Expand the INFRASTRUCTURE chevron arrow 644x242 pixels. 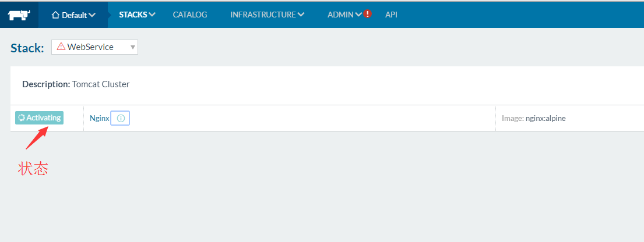pos(301,15)
